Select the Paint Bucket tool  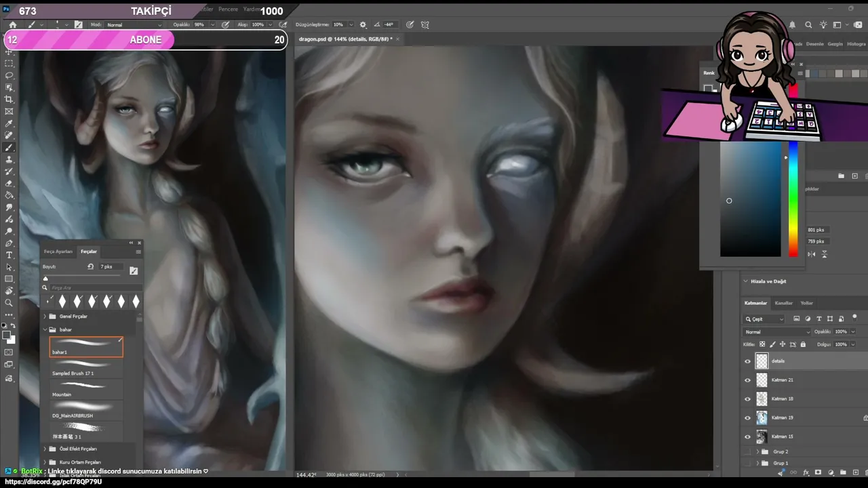(9, 196)
